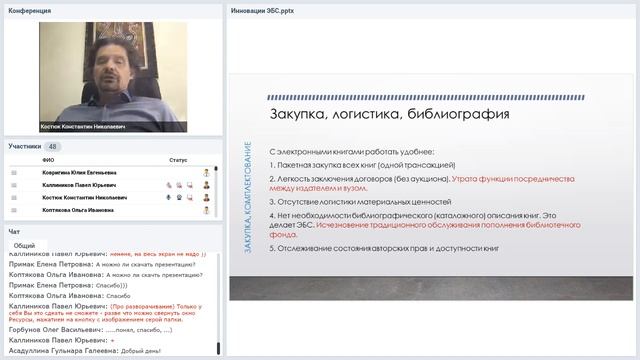Image resolution: width=640 pixels, height=360 pixels.
Task: Open the Общий chat tab
Action: pos(24,246)
